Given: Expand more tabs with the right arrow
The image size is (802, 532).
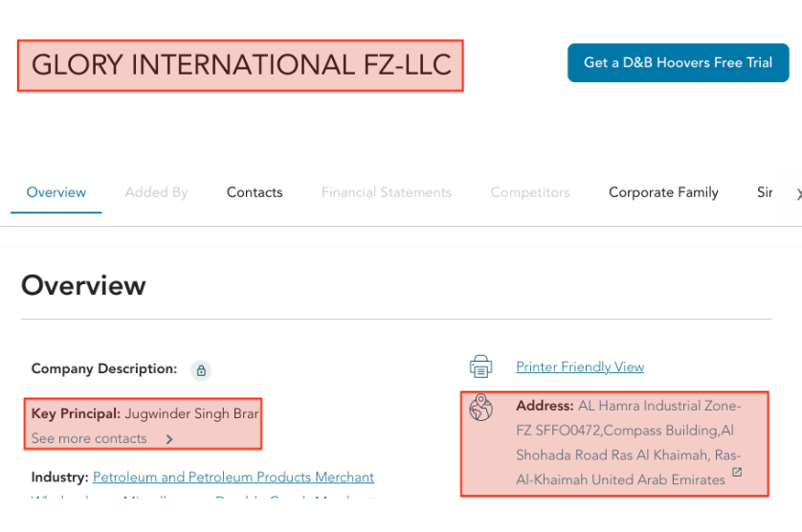Looking at the screenshot, I should 798,194.
